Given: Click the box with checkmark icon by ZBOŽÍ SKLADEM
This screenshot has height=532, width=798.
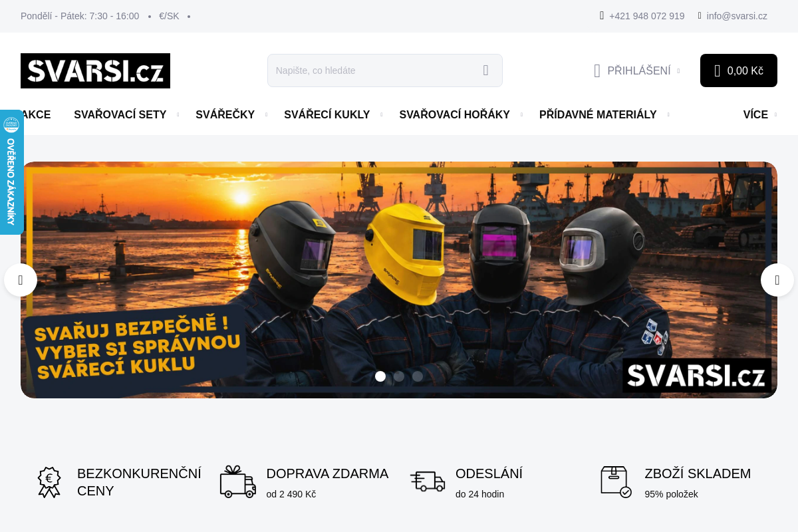Looking at the screenshot, I should click(616, 481).
